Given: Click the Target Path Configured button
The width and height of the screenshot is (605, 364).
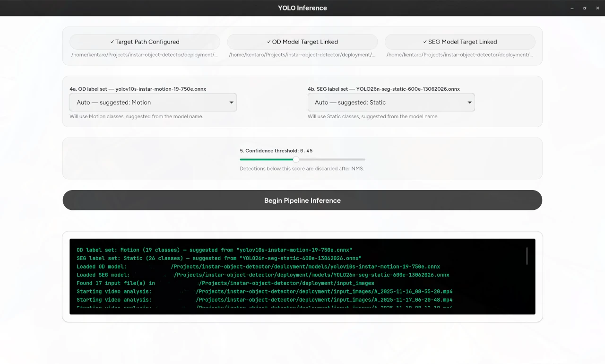Looking at the screenshot, I should click(x=145, y=42).
